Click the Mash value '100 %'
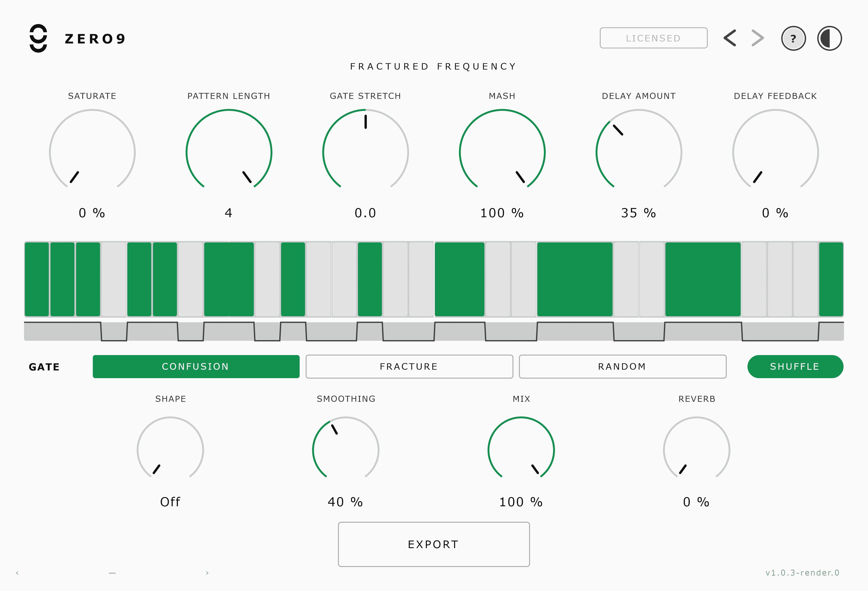The image size is (868, 591). [x=502, y=213]
